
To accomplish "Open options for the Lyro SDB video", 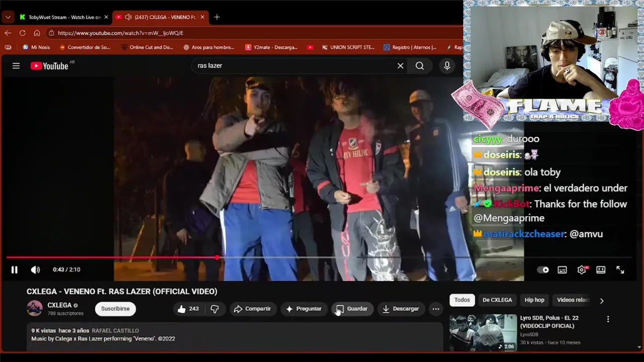I will pyautogui.click(x=608, y=319).
